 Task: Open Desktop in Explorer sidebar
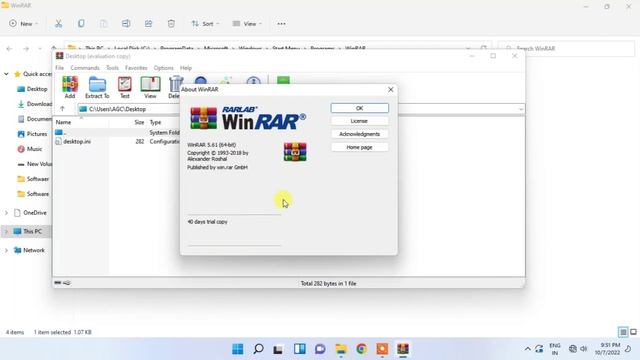click(33, 89)
